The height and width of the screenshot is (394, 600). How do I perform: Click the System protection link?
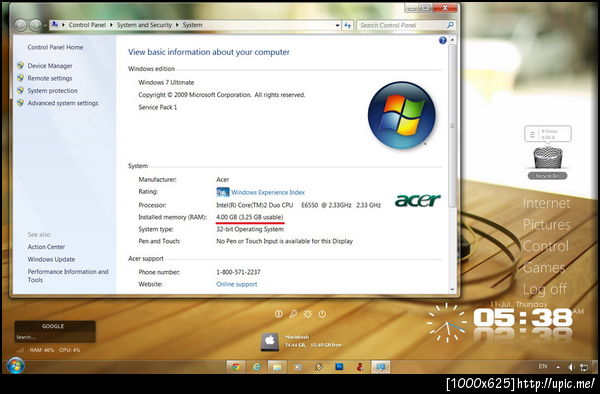52,91
